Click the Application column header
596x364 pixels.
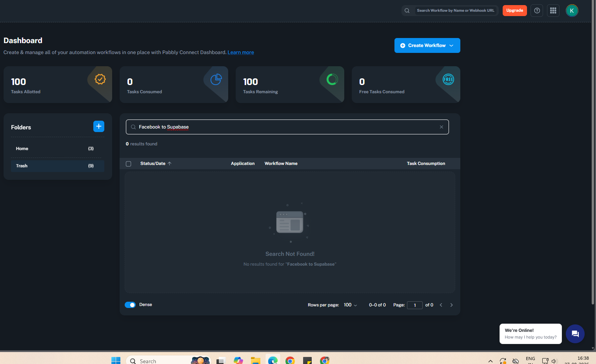pos(243,163)
